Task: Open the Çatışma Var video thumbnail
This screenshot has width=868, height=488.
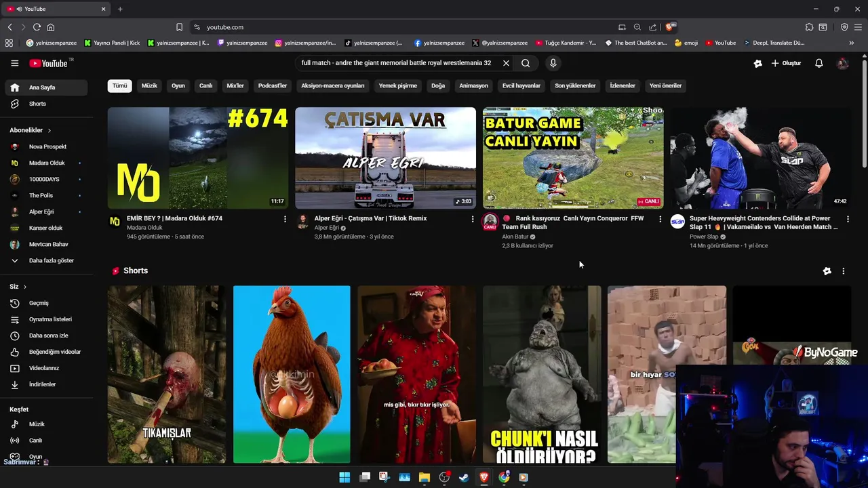Action: click(385, 158)
